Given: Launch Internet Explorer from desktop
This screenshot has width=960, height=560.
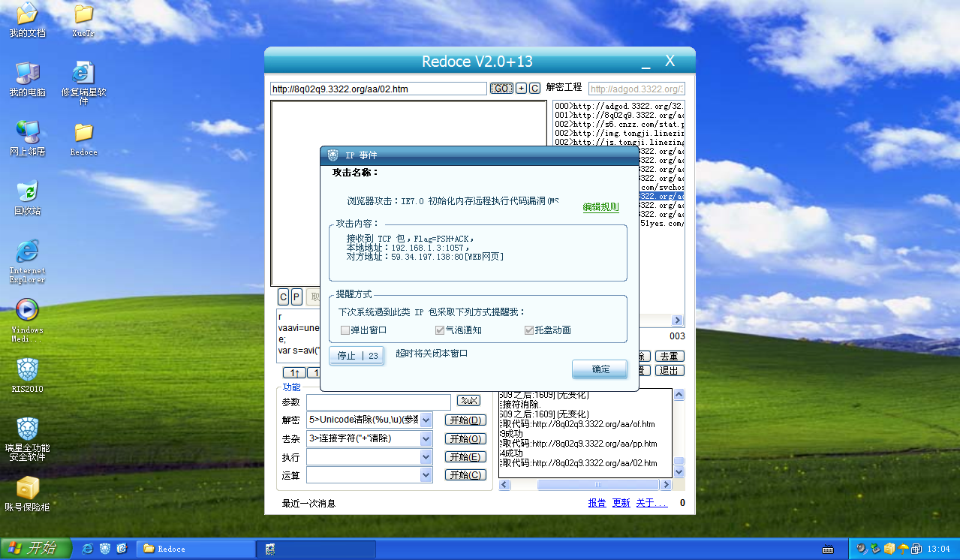Looking at the screenshot, I should point(27,261).
